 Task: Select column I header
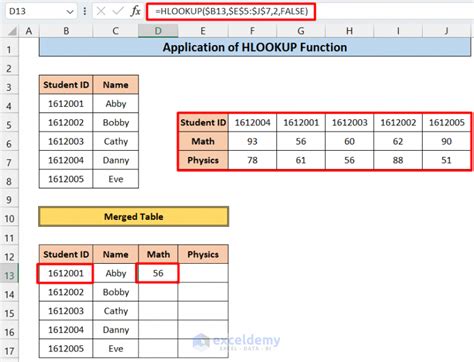[398, 31]
